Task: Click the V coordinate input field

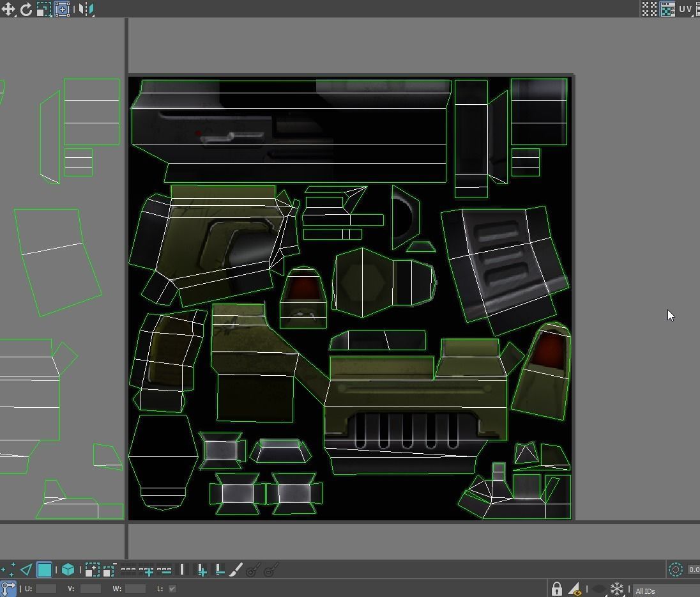Action: 90,589
